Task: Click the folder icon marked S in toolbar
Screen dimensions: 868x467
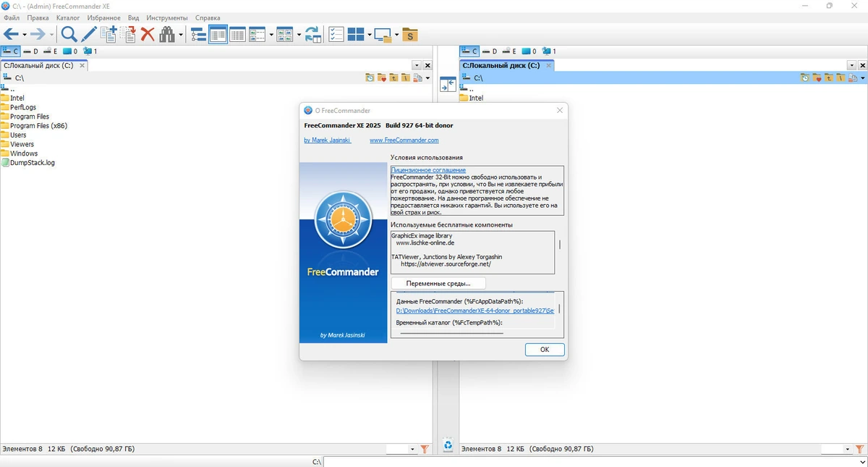Action: 409,34
